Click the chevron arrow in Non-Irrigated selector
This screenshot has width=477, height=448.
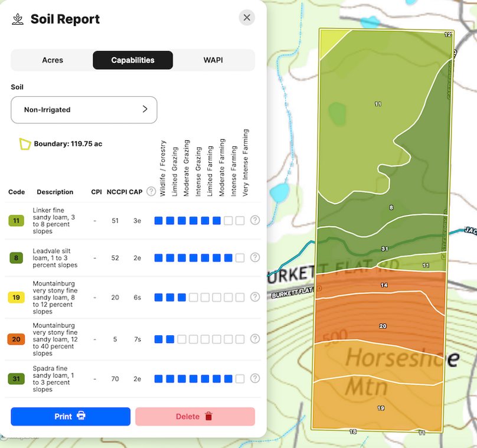(x=145, y=109)
